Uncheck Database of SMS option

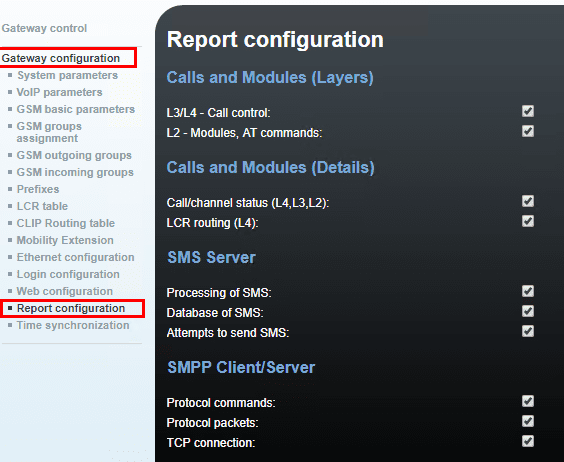[528, 311]
